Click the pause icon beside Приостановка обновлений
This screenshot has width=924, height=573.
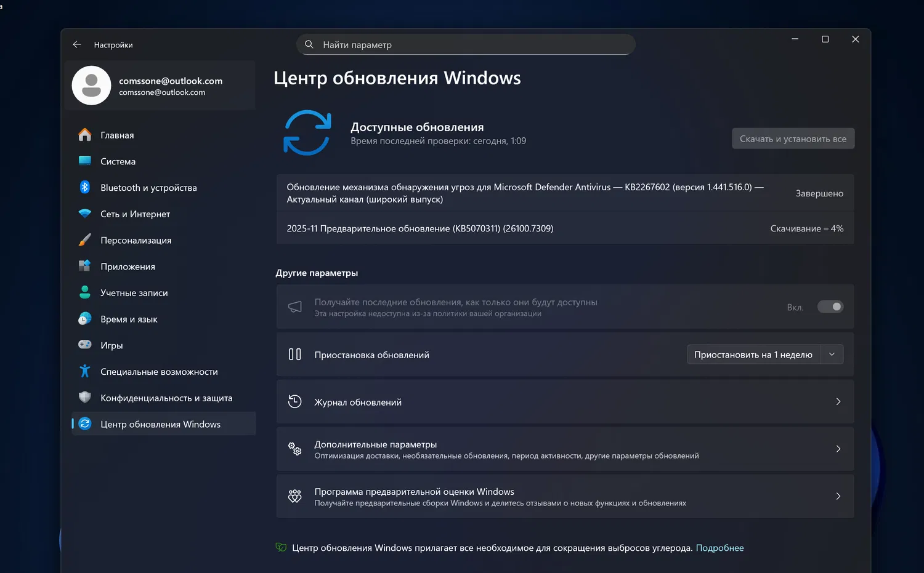point(295,355)
